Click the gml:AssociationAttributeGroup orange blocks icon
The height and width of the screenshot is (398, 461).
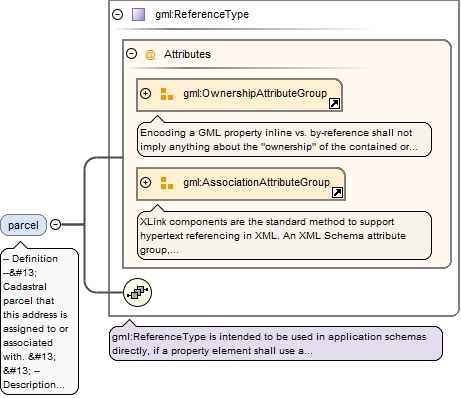[x=167, y=183]
